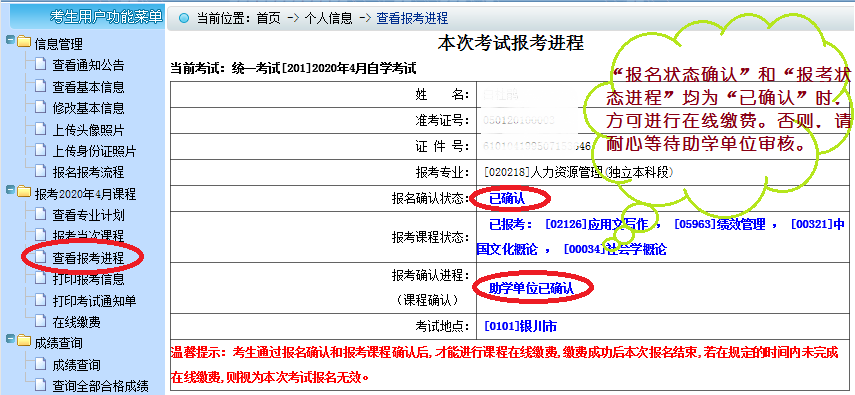Collapse the 信息管理 tree node
The image size is (855, 395).
pos(9,40)
